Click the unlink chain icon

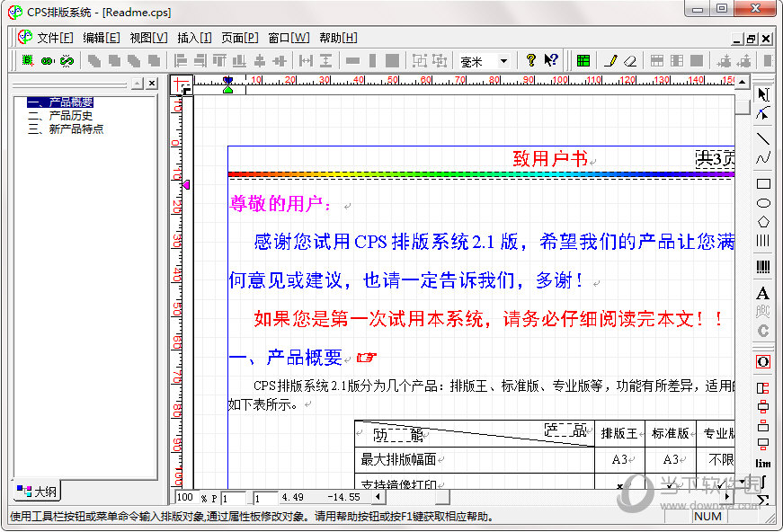pos(67,61)
